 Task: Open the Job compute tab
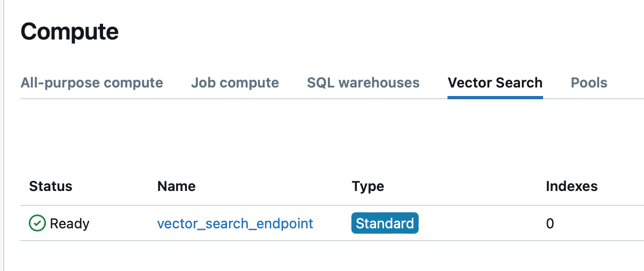click(235, 83)
